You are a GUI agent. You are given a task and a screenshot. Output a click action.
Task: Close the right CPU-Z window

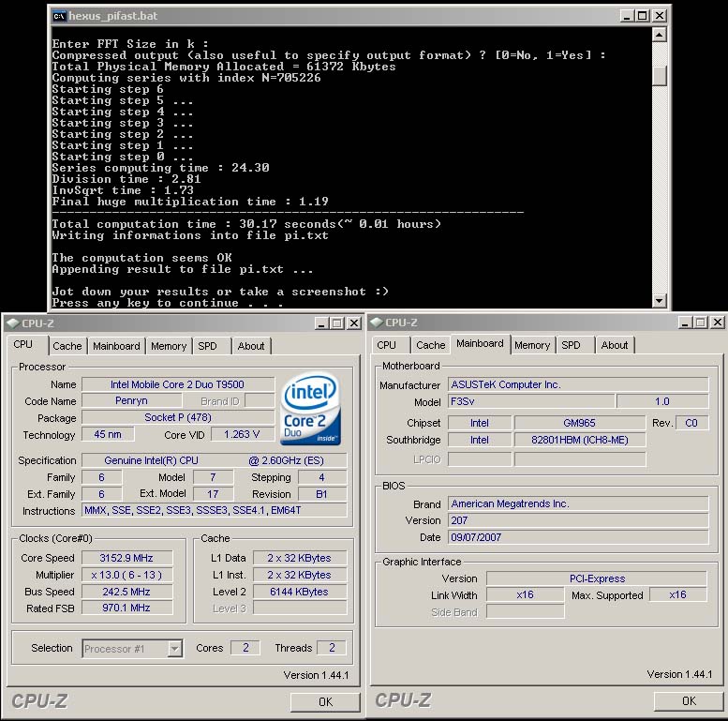pyautogui.click(x=718, y=322)
